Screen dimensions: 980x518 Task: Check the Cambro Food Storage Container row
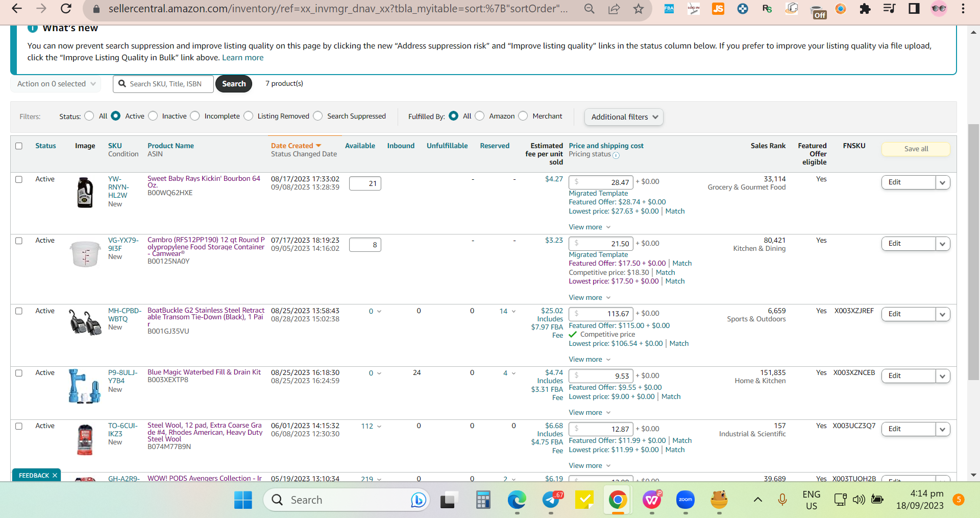coord(19,241)
